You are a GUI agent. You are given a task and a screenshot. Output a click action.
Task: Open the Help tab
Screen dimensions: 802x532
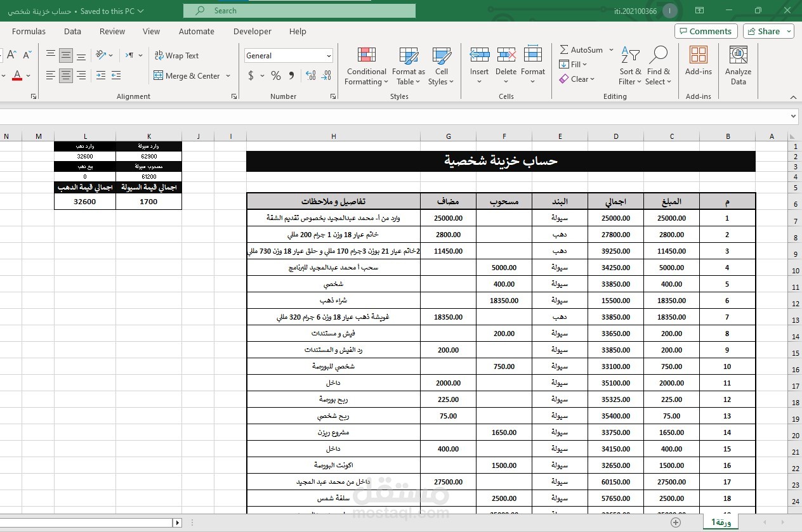[298, 31]
